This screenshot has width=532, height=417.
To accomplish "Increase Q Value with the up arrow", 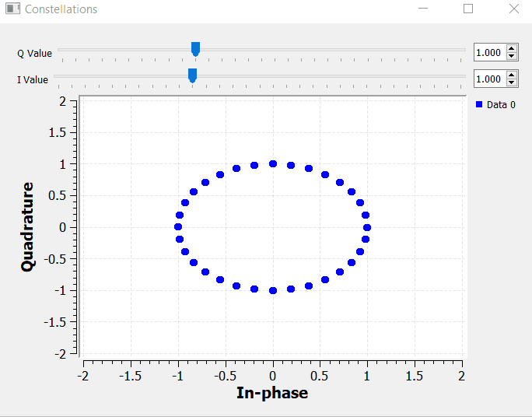I will click(512, 49).
